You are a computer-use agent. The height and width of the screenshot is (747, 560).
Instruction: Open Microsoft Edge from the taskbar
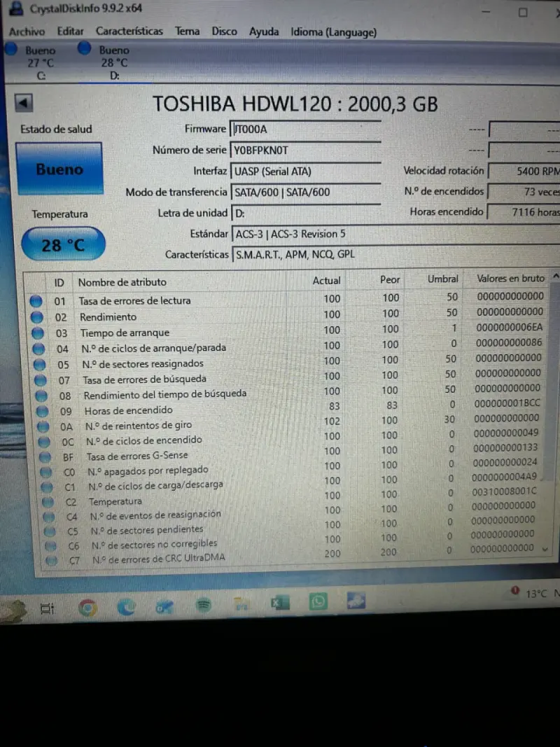tap(126, 607)
